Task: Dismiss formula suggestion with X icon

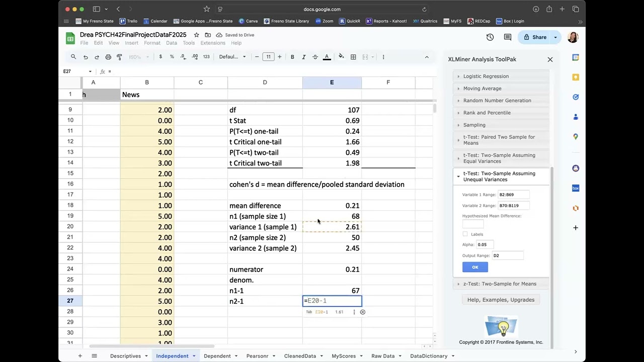Action: (362, 312)
